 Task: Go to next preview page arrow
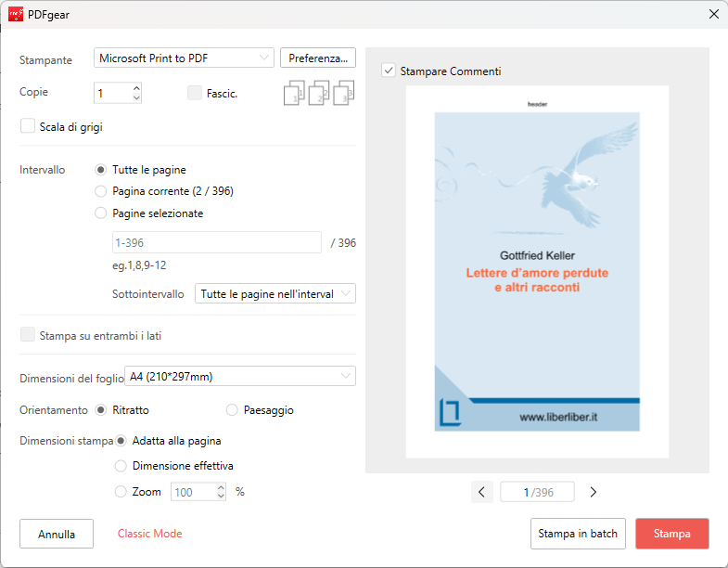pyautogui.click(x=593, y=492)
